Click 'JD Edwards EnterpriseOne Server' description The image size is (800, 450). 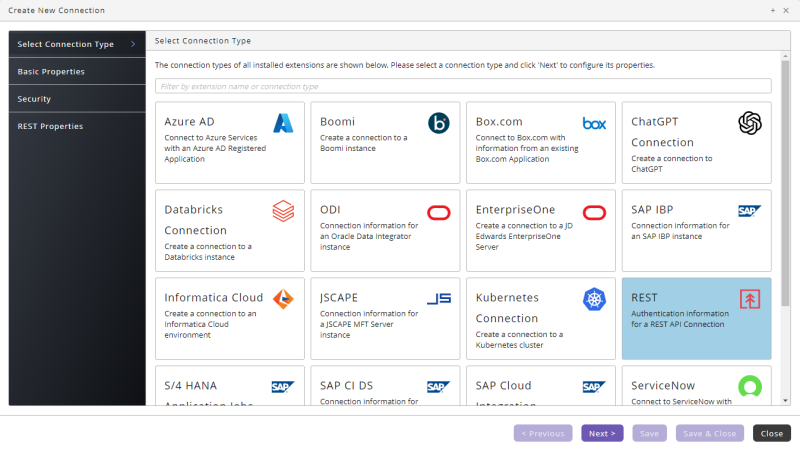coord(524,236)
